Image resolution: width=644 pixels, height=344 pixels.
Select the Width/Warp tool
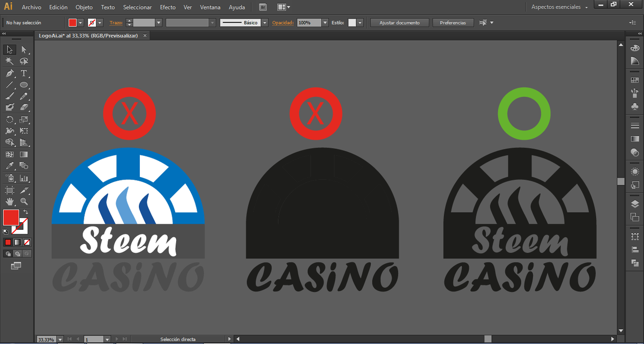(10, 131)
